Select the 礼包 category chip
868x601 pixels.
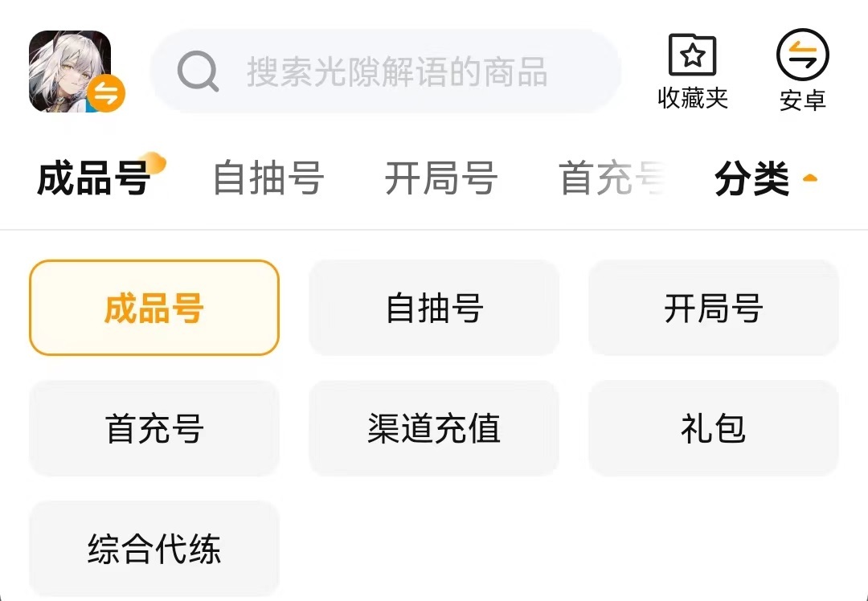(714, 428)
